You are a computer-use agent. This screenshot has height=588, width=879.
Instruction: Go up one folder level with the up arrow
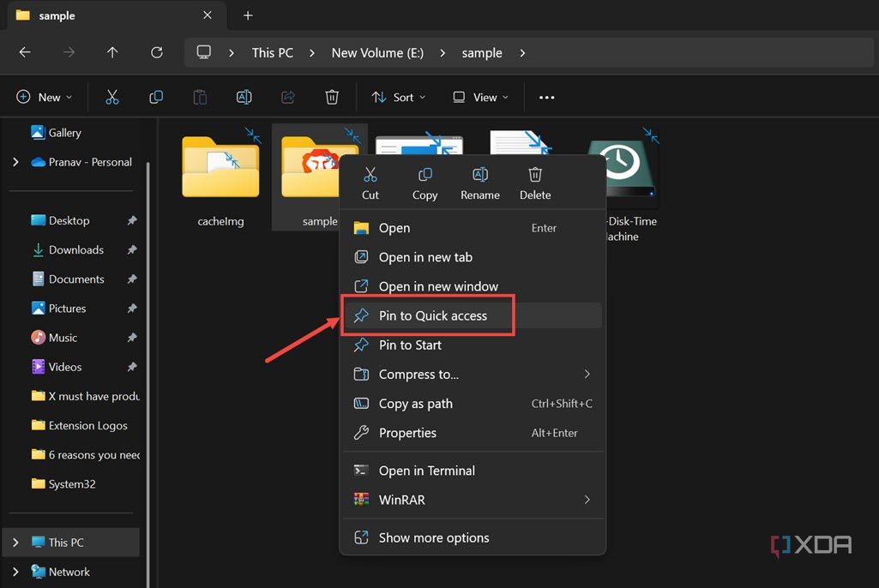[112, 52]
